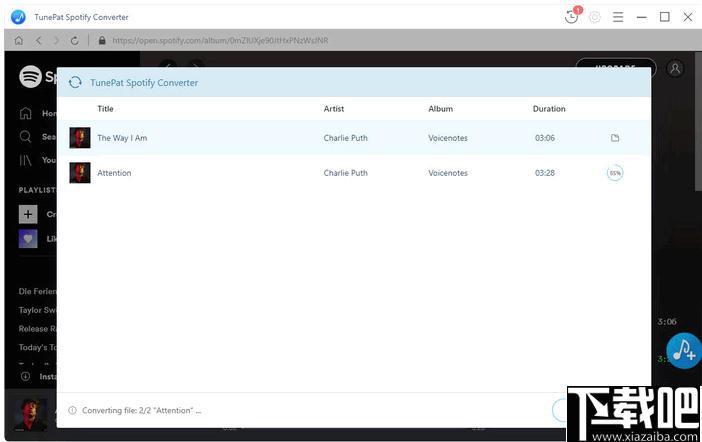The image size is (702, 442).
Task: Click the TunePat Spotify Converter dialog title
Action: 144,82
